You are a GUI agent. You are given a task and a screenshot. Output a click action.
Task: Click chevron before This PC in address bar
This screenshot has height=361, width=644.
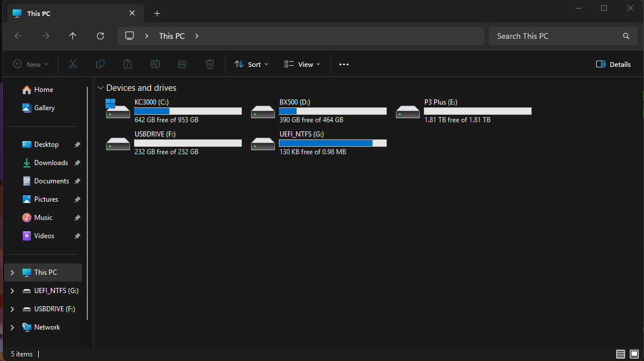tap(147, 36)
